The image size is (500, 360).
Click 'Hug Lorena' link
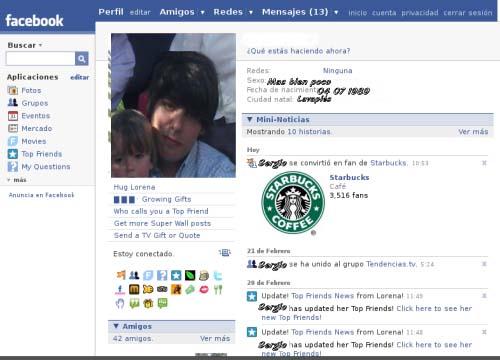point(134,187)
